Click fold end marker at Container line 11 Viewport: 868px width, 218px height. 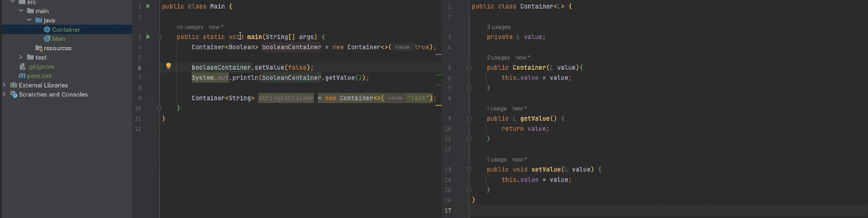coord(469,139)
